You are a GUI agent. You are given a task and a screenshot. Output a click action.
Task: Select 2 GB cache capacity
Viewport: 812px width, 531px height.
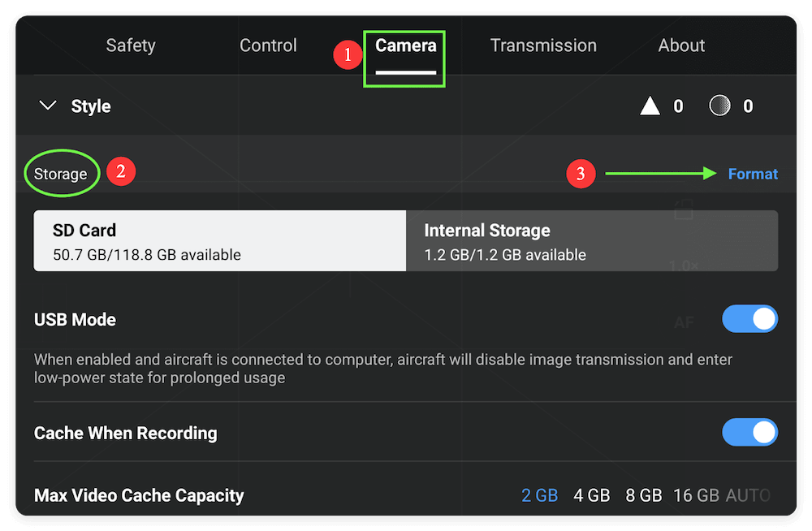point(539,495)
